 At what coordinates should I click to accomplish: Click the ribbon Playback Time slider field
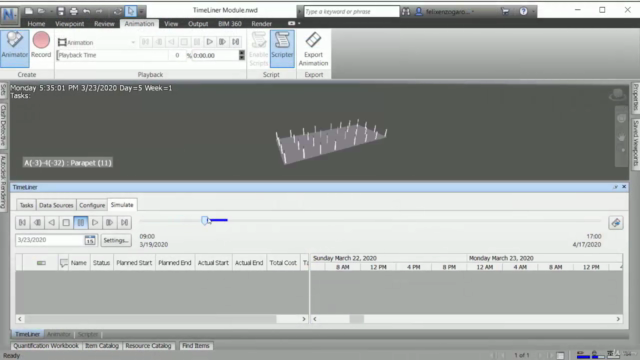(x=112, y=55)
